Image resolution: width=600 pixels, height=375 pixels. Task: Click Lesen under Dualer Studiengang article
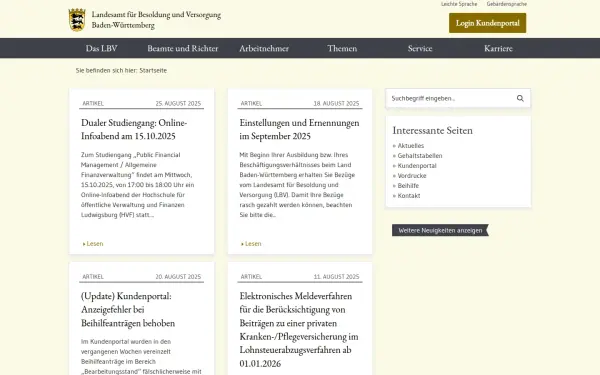point(93,244)
